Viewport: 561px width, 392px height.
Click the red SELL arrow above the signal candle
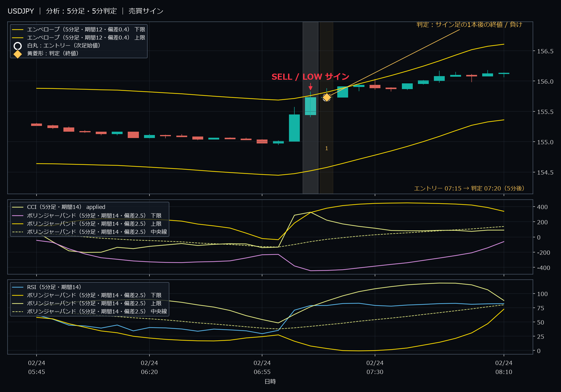click(310, 87)
